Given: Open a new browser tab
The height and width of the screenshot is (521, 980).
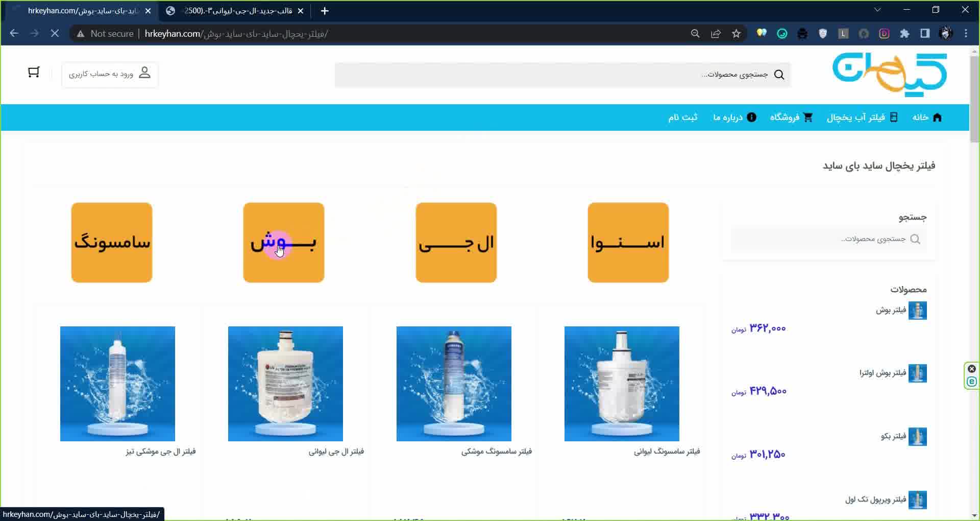Looking at the screenshot, I should pos(325,11).
